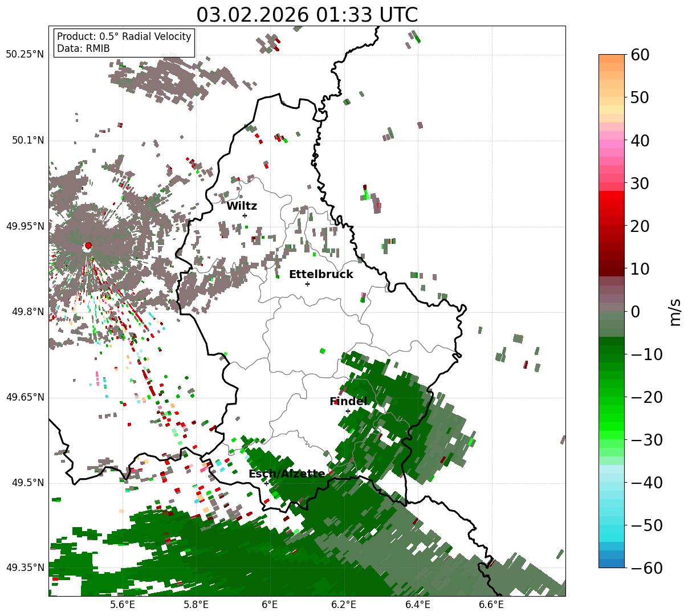The width and height of the screenshot is (688, 616).
Task: Click the 6.6°E longitude label
Action: tap(491, 605)
